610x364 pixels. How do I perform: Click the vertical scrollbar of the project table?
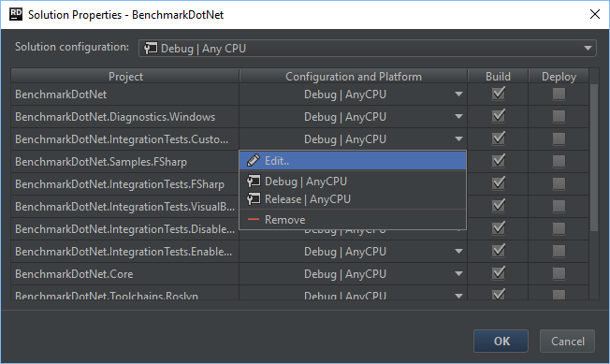click(x=594, y=157)
